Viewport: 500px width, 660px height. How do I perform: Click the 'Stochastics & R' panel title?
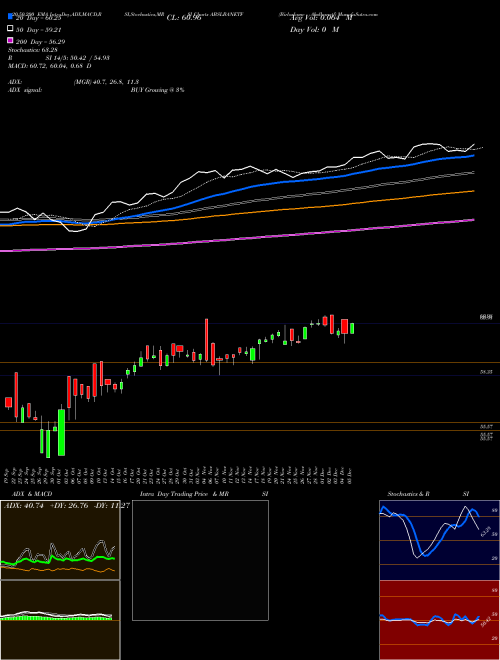(409, 494)
